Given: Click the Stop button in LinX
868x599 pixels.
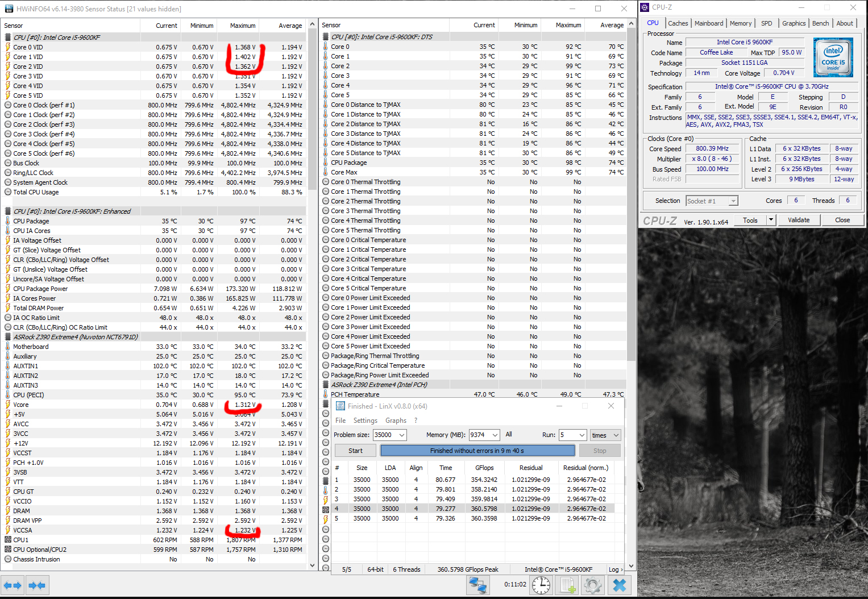Looking at the screenshot, I should [600, 451].
